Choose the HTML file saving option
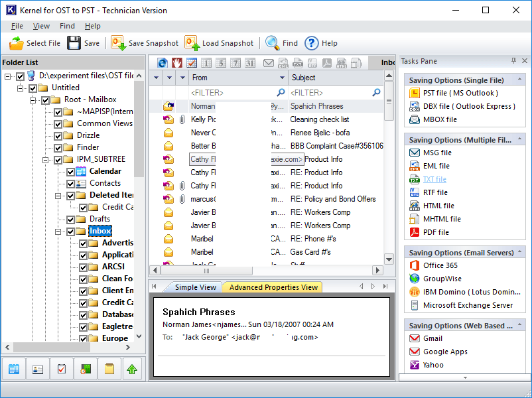Screen dimensions: 532x398 tap(438, 206)
